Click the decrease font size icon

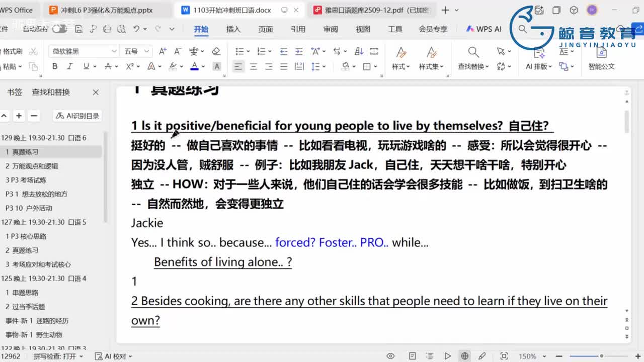178,51
